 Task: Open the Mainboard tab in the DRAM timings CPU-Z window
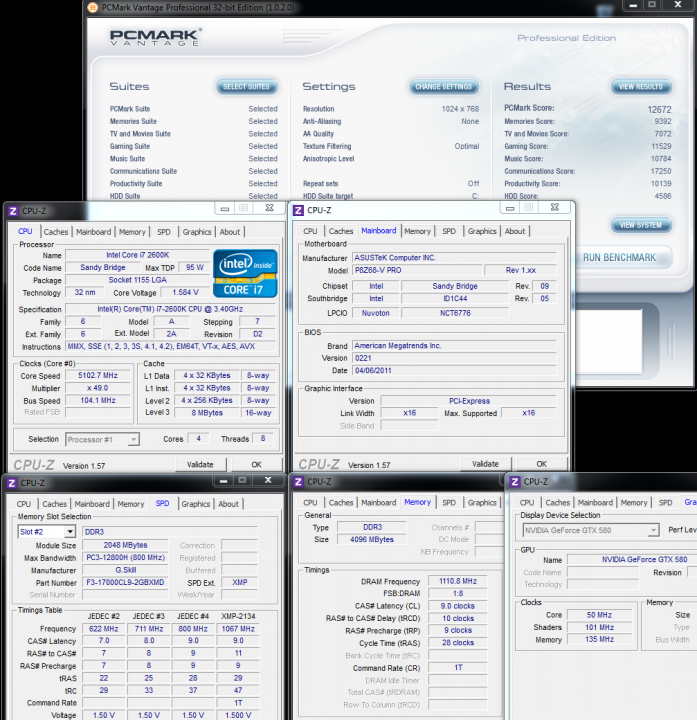[379, 502]
